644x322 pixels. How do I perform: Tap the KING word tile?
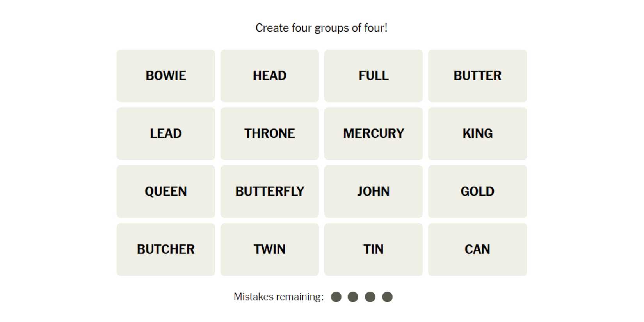[x=477, y=133]
